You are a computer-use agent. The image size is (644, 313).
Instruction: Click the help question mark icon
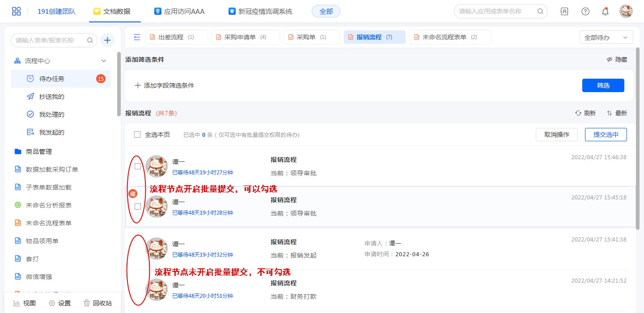pyautogui.click(x=585, y=12)
